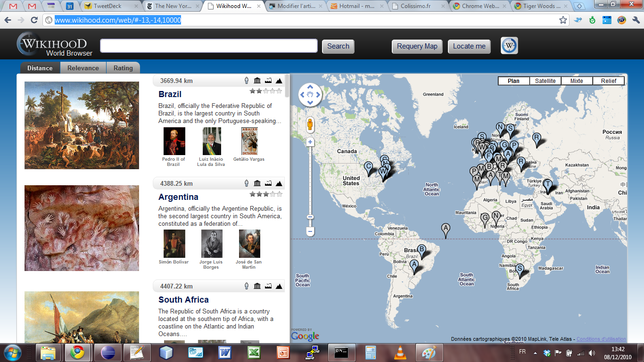
Task: Click VLC media player in the taskbar
Action: (400, 353)
